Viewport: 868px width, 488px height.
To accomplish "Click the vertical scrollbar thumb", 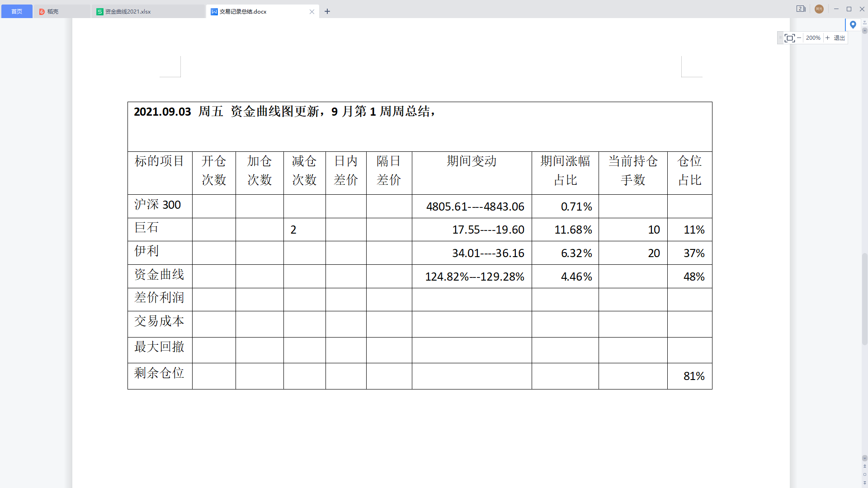I will pyautogui.click(x=864, y=298).
